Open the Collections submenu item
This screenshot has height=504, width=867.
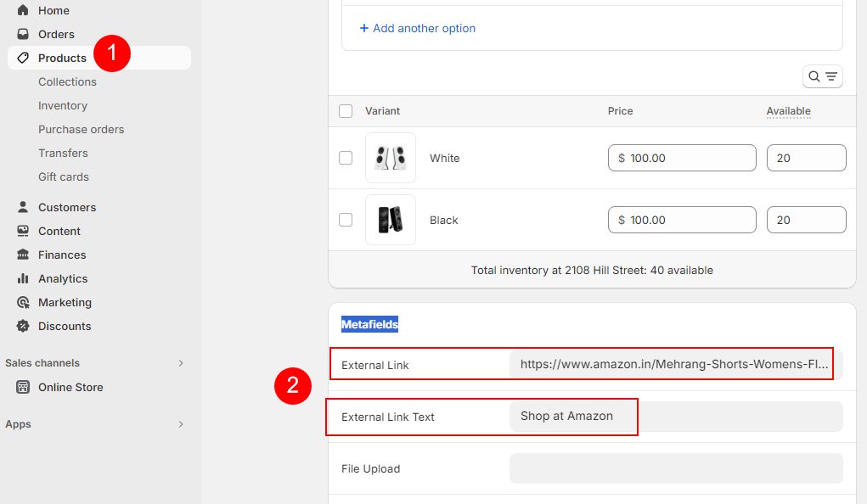pos(67,81)
